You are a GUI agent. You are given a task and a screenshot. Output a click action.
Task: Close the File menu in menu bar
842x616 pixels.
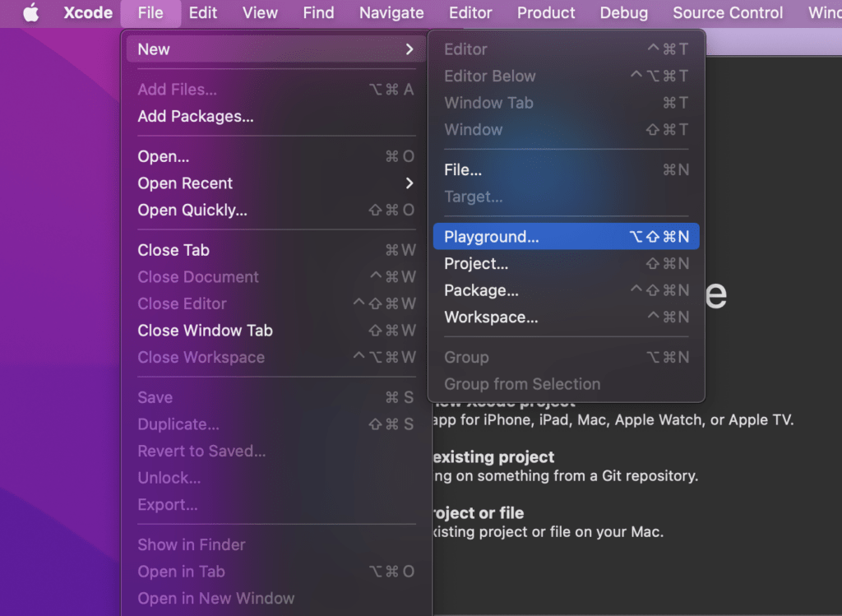pos(150,13)
